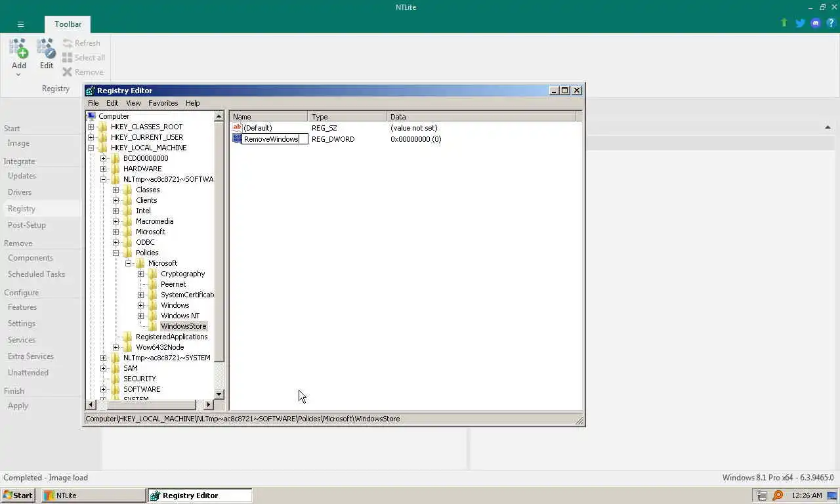Select the Toolbar tab in NTLite
The image size is (840, 504).
click(x=68, y=24)
